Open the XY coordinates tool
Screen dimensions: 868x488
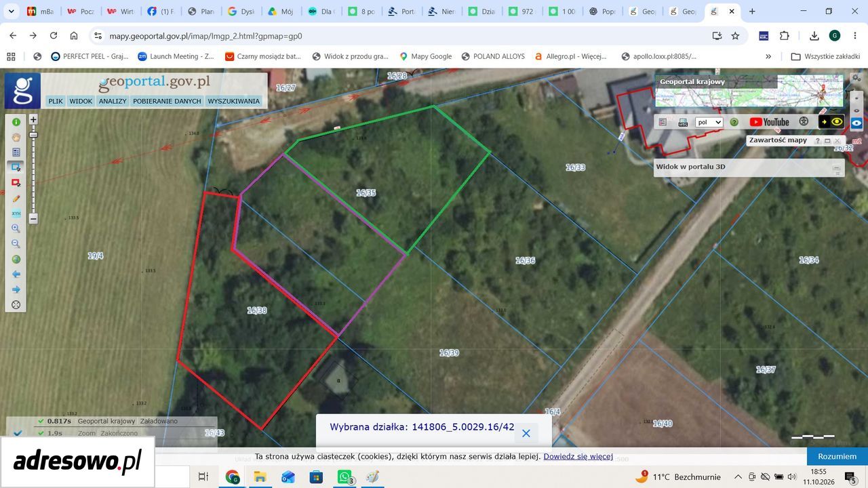coord(16,213)
